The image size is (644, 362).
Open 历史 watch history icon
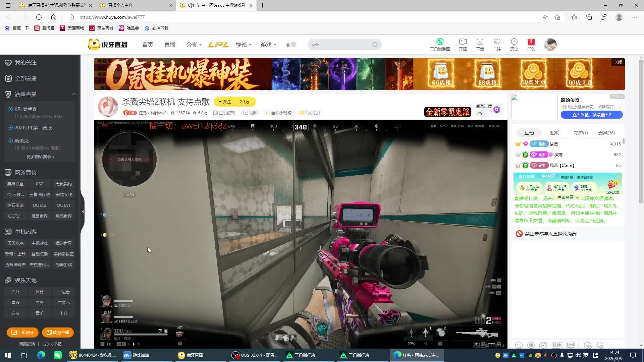pos(514,44)
